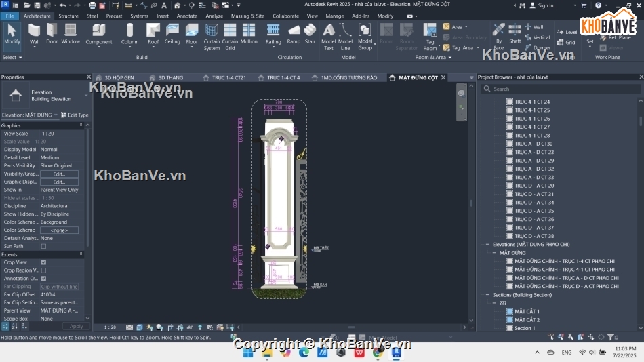Expand the Select panel dropdown

coord(12,57)
